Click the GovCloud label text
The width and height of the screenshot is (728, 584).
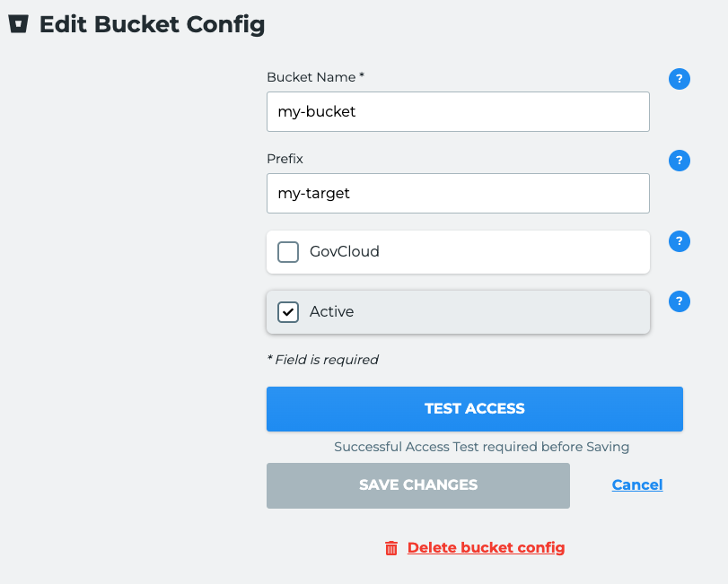click(345, 251)
